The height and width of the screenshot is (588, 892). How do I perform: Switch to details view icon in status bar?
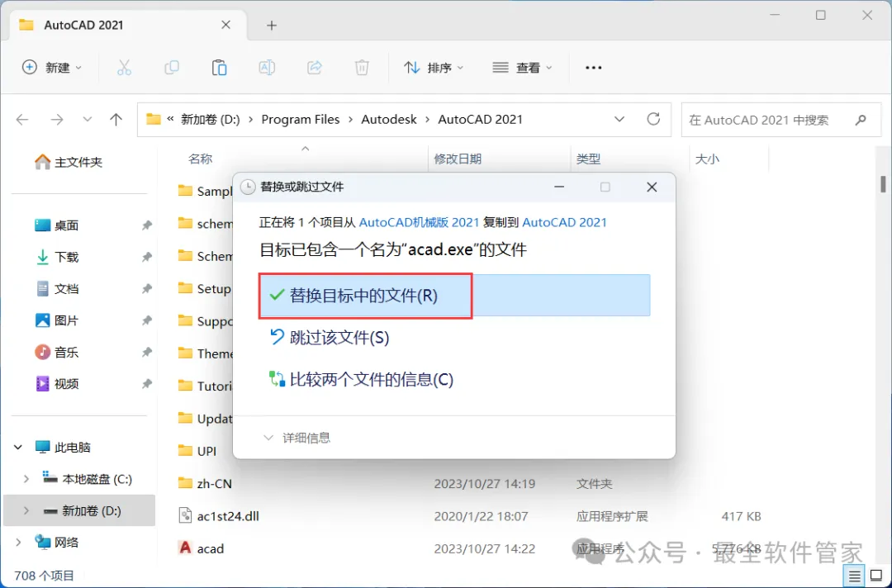click(855, 576)
